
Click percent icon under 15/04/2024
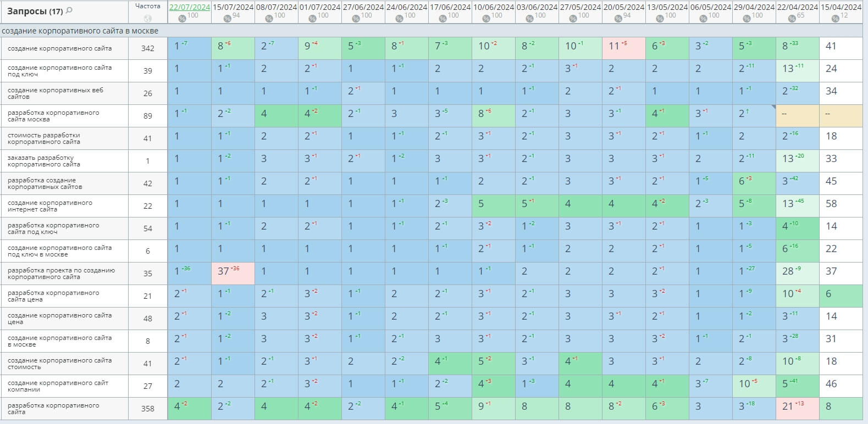(x=834, y=18)
